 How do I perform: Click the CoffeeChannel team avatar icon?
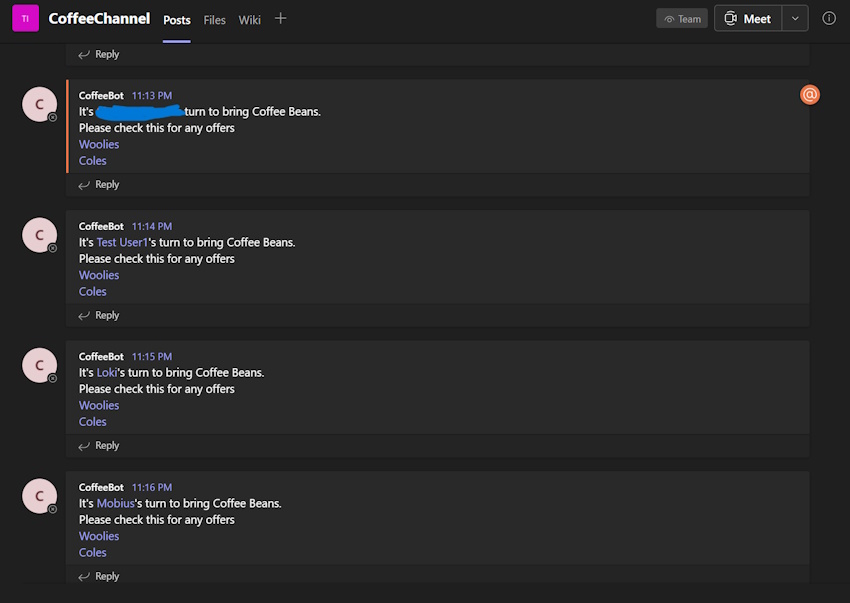25,18
